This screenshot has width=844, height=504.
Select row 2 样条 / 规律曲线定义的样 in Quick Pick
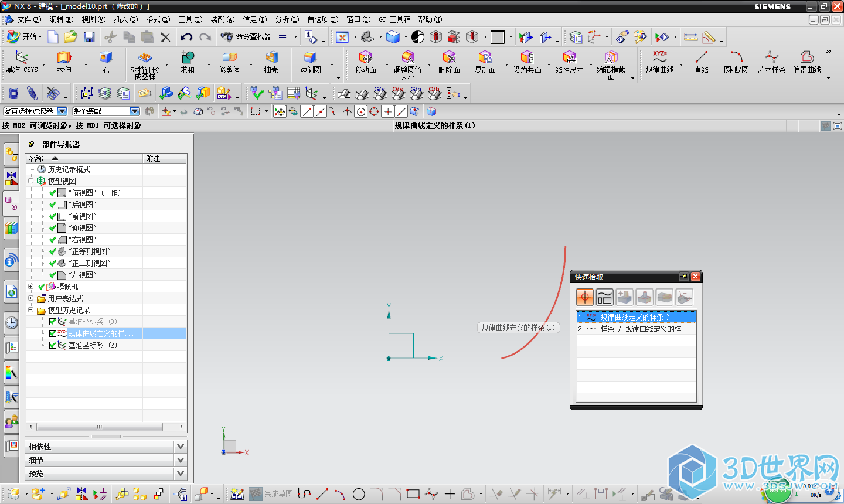(636, 329)
